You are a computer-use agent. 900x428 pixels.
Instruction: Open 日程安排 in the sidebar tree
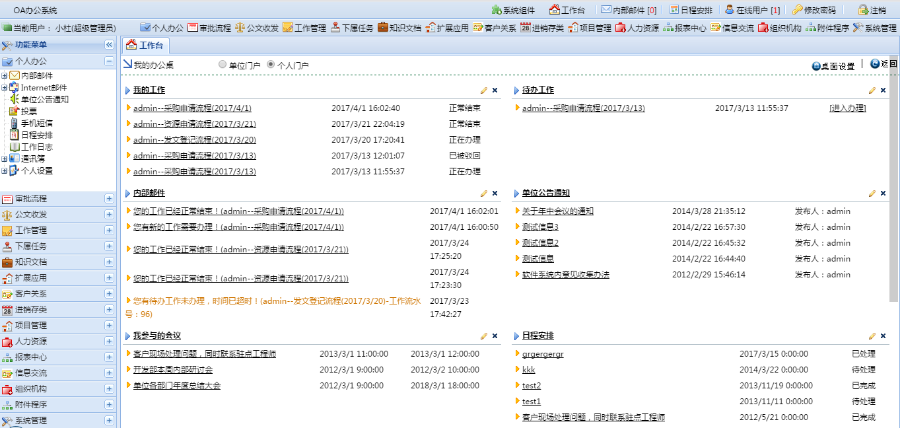tap(37, 135)
